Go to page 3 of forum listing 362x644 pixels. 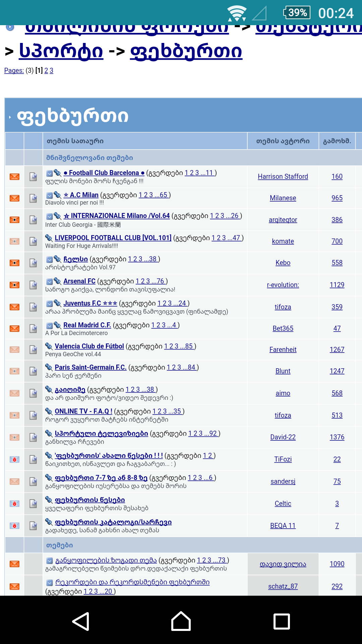[51, 70]
